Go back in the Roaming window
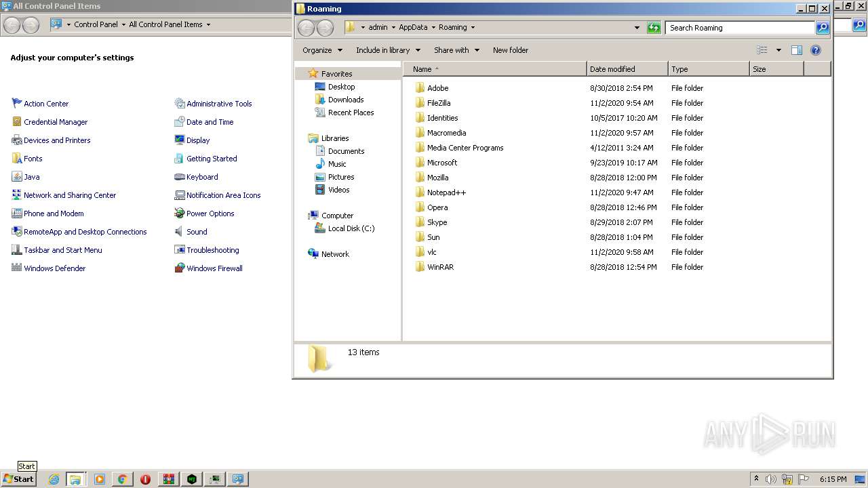 click(307, 28)
